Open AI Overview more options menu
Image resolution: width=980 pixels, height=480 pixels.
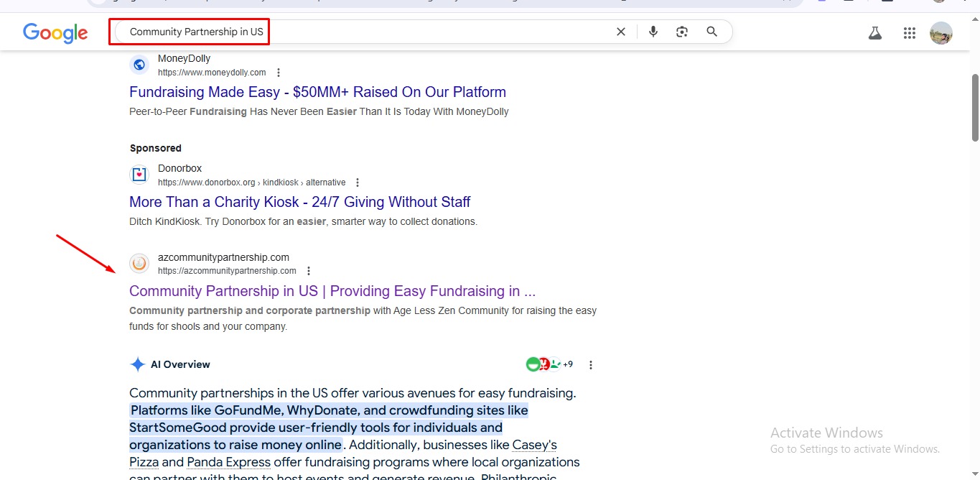click(591, 365)
